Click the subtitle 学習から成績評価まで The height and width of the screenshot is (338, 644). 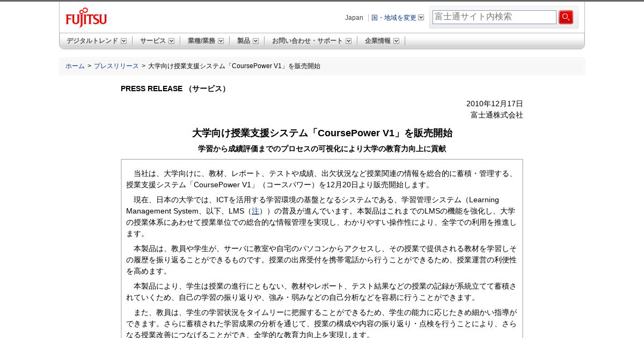(322, 149)
